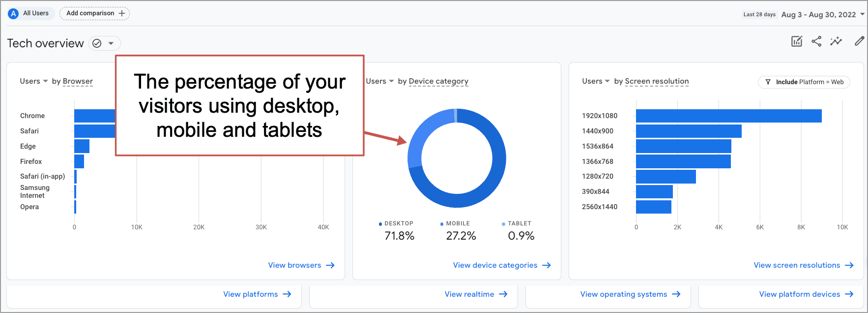
Task: Open the share this report icon
Action: pyautogui.click(x=816, y=41)
